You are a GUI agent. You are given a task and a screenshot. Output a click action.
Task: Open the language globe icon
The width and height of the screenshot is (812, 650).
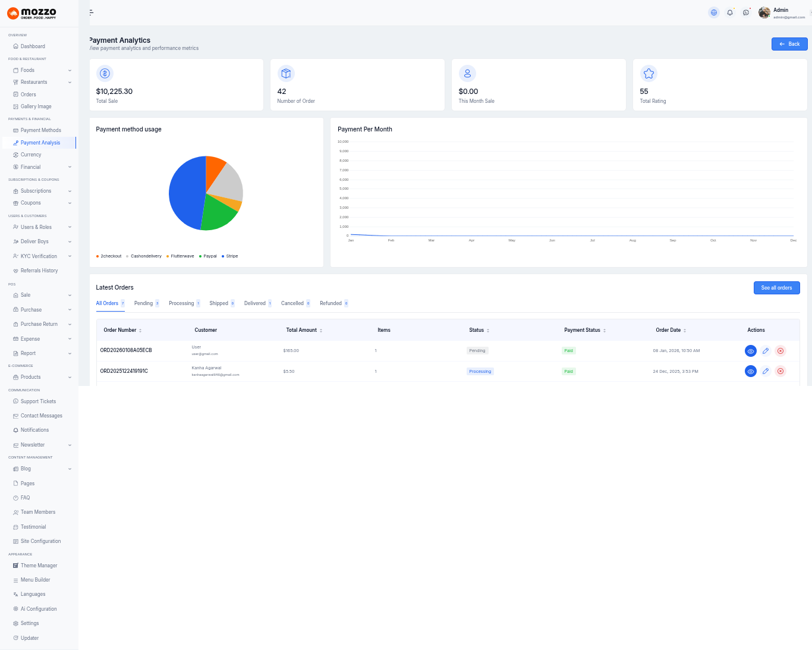[714, 12]
